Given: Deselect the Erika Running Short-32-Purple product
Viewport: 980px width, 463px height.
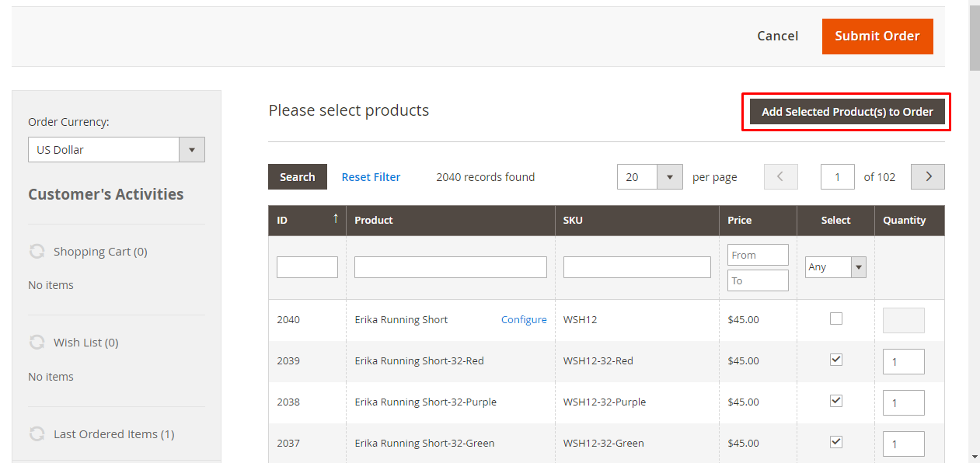Looking at the screenshot, I should tap(835, 401).
